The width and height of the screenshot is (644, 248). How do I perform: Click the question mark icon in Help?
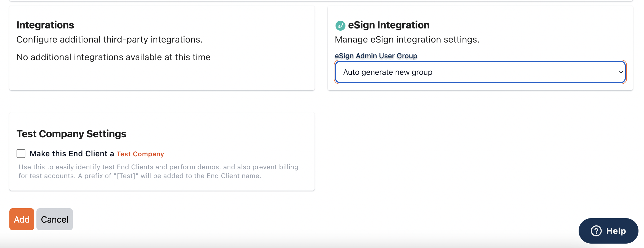click(596, 231)
